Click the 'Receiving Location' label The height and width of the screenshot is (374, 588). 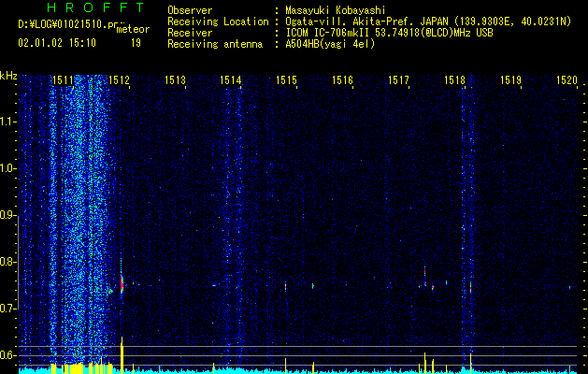click(x=218, y=22)
